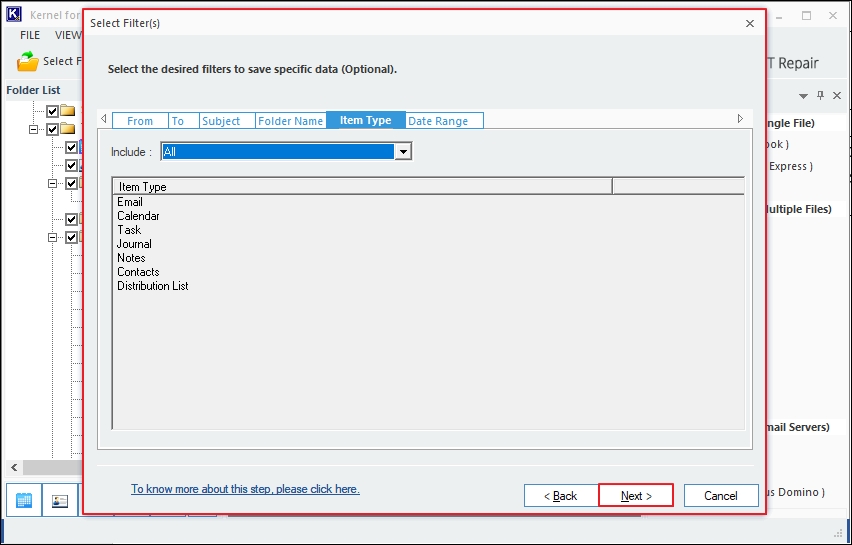
Task: Pin the right side panel
Action: (x=820, y=96)
